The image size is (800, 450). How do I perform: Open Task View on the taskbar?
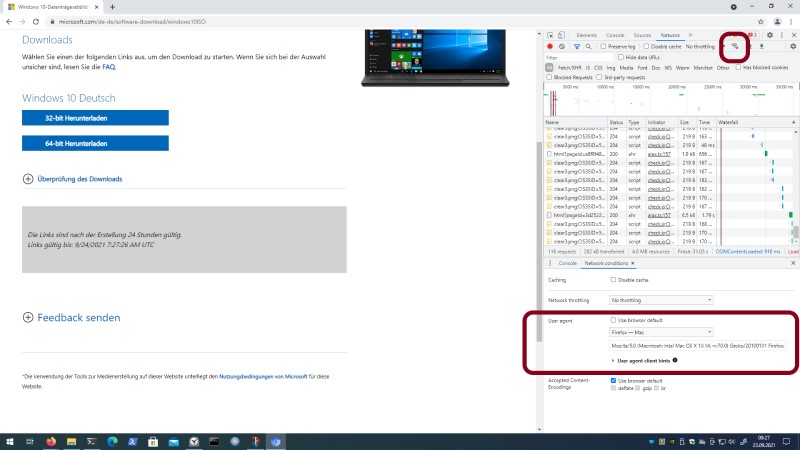30,441
